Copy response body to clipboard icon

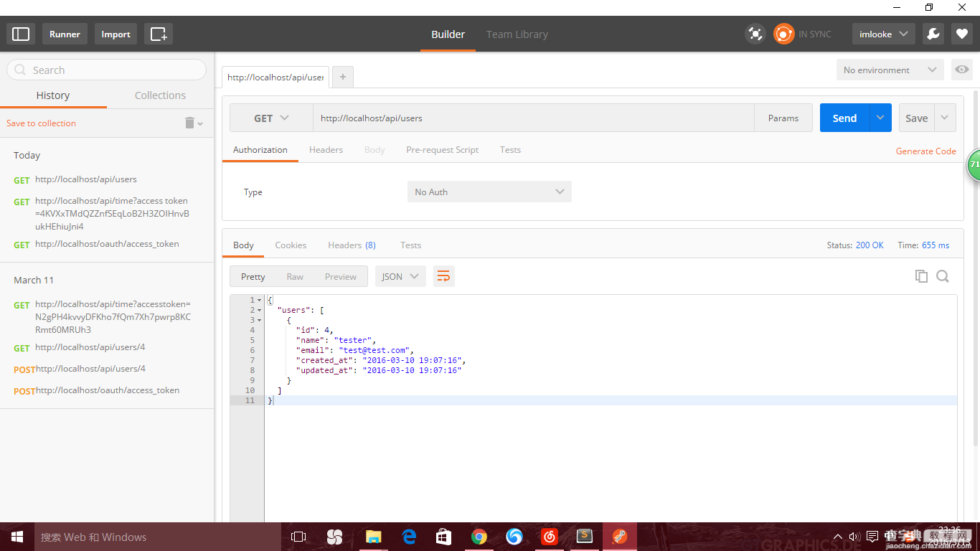pyautogui.click(x=921, y=276)
